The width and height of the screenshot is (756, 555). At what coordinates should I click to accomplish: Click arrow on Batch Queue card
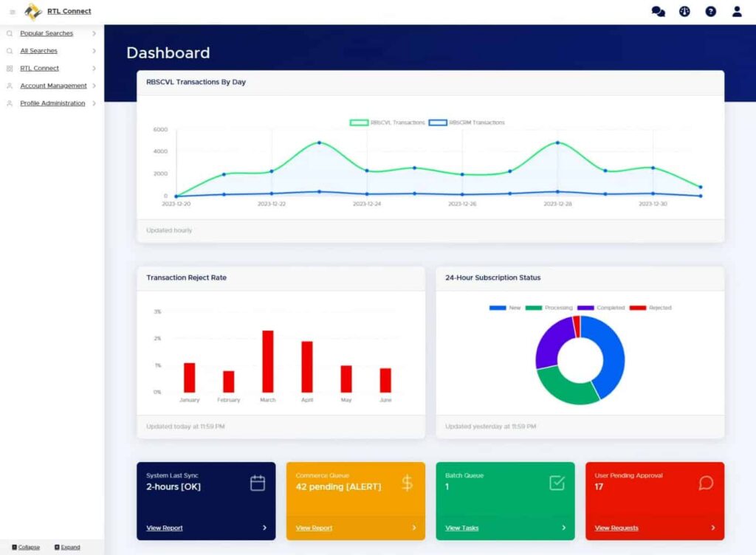[x=563, y=528]
